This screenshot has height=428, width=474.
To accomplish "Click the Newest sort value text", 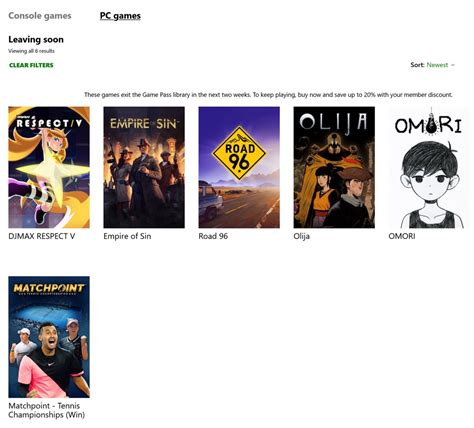I will [437, 65].
